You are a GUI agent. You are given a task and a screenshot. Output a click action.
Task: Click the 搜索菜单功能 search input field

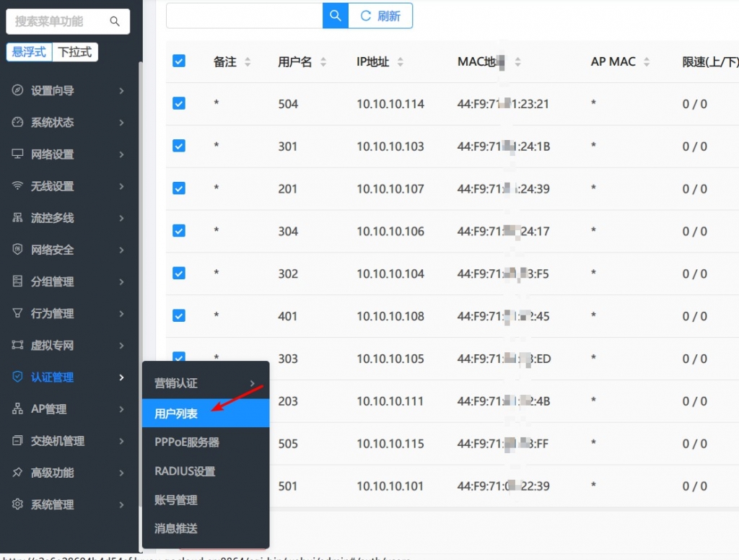tap(58, 22)
